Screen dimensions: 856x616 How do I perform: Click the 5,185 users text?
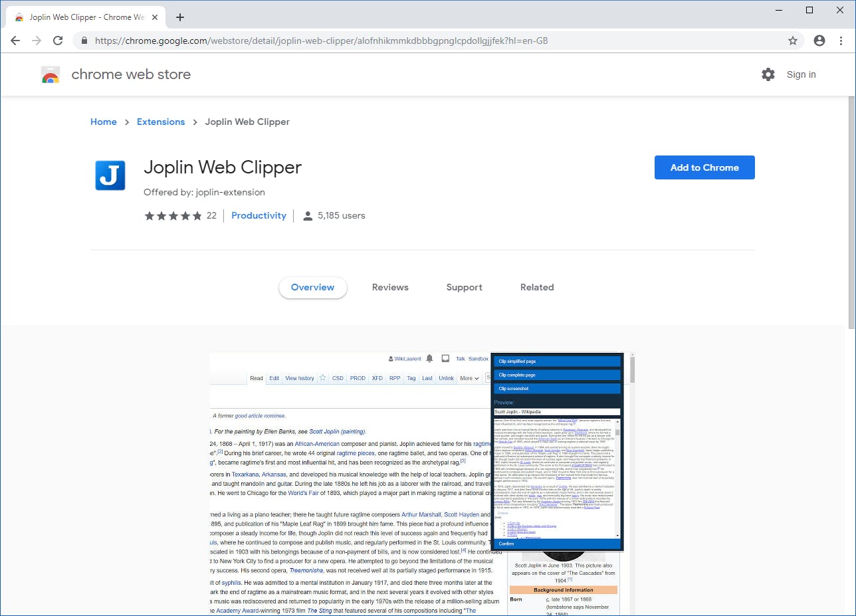[342, 215]
